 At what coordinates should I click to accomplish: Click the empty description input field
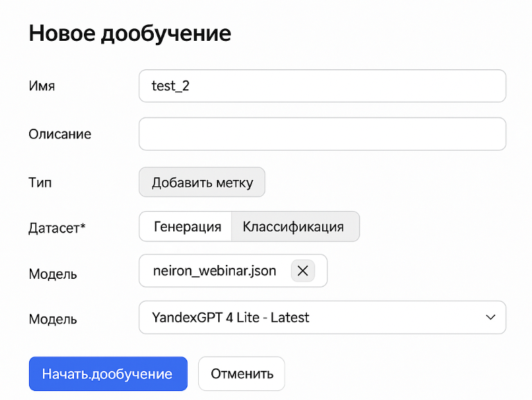coord(322,134)
